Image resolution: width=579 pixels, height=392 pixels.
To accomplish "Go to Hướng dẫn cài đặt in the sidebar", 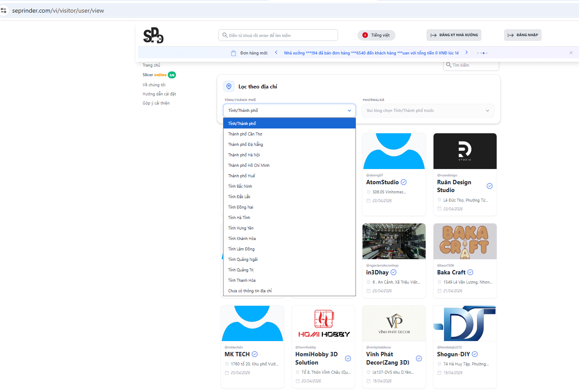I will [159, 94].
